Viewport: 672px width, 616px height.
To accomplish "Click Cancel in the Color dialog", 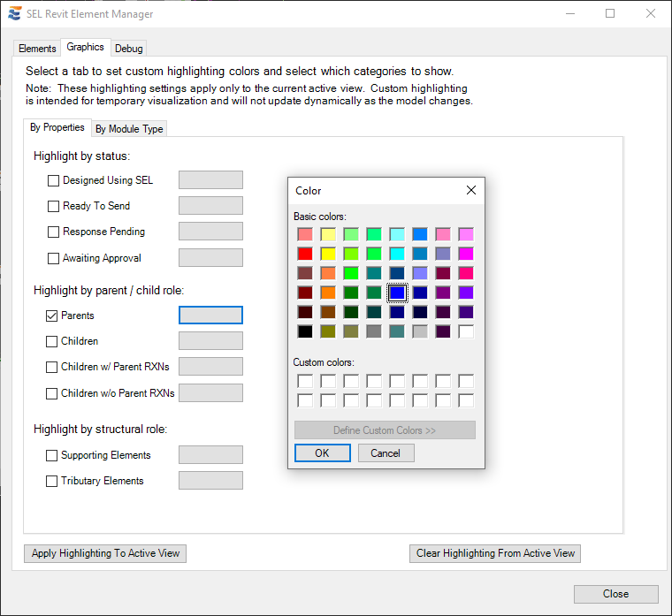I will (386, 452).
